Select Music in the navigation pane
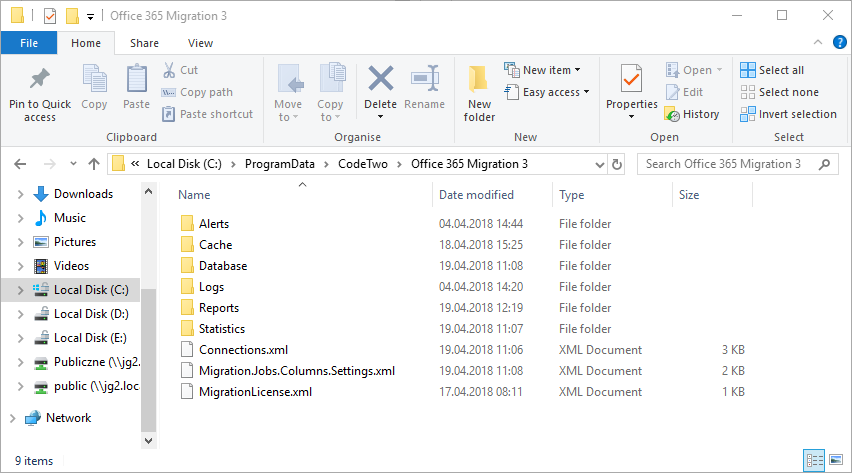The image size is (852, 473). (70, 218)
